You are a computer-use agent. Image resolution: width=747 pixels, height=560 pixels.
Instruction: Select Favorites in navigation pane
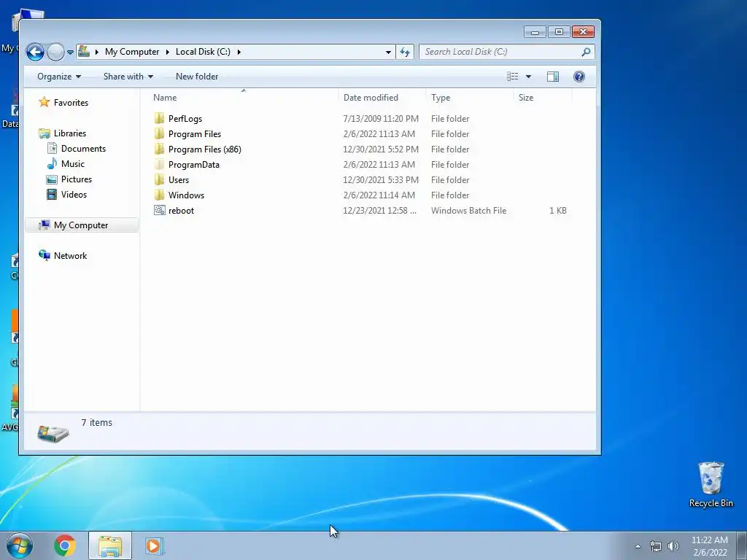pos(71,102)
